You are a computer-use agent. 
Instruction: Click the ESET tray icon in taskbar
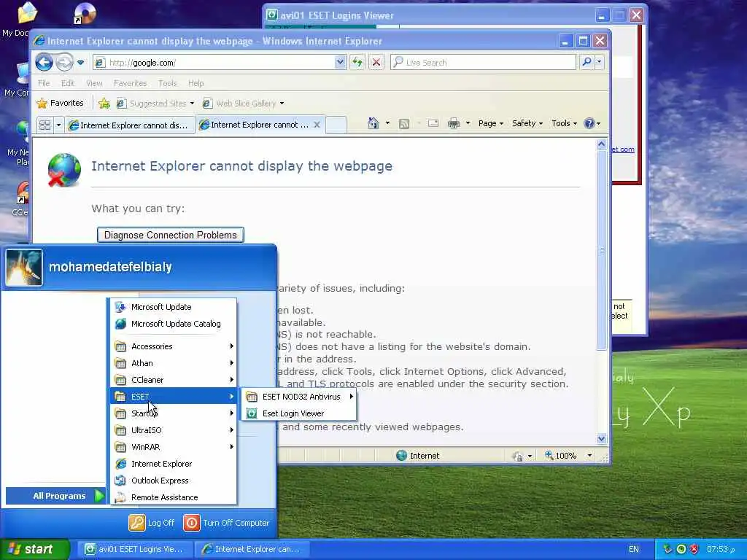coord(681,549)
